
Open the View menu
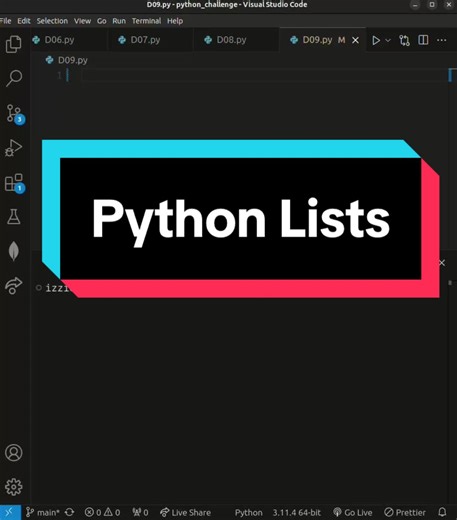click(82, 21)
